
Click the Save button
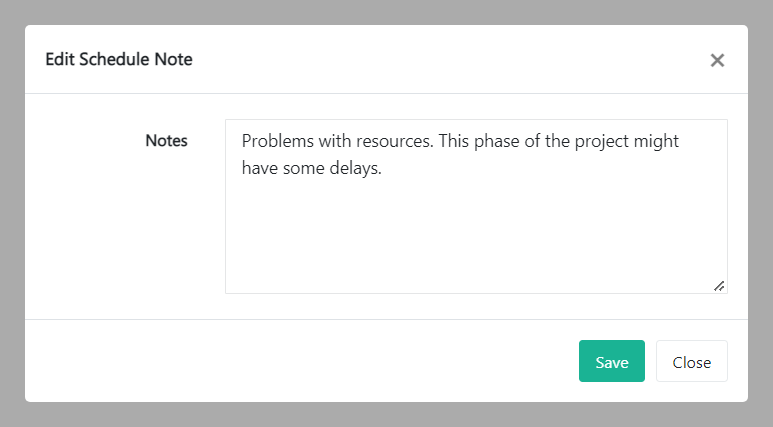pyautogui.click(x=611, y=362)
